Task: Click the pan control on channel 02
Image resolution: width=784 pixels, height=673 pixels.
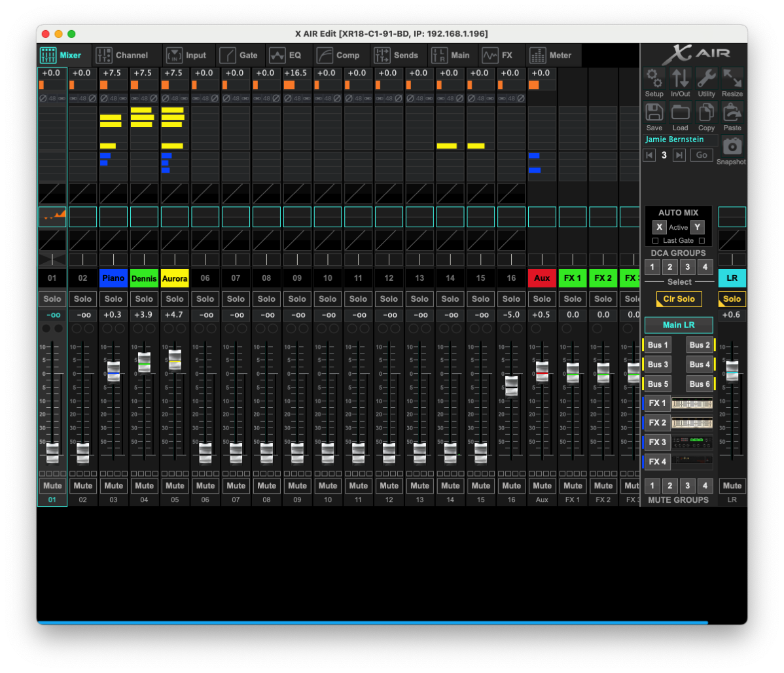Action: [x=82, y=259]
